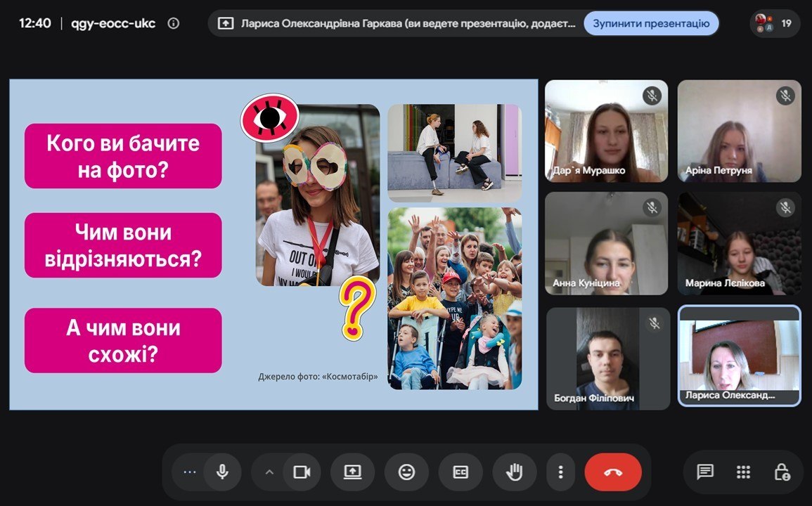
Task: Open the activities grid icon
Action: tap(743, 472)
